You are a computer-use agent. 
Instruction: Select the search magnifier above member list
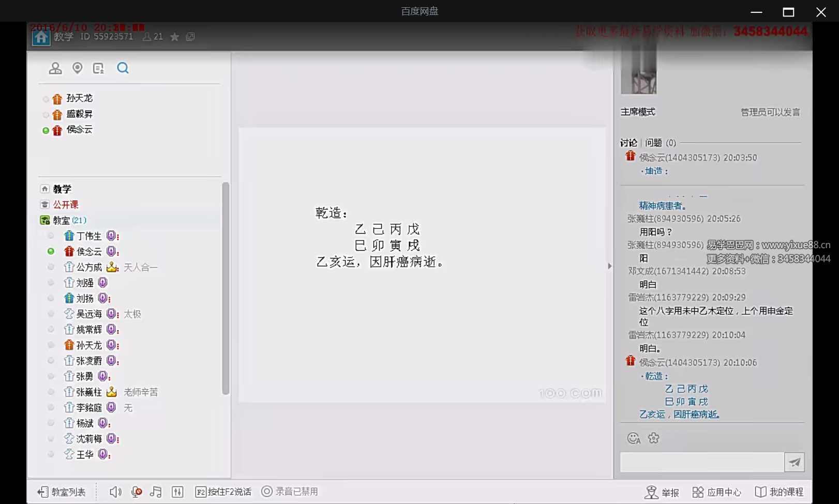123,68
